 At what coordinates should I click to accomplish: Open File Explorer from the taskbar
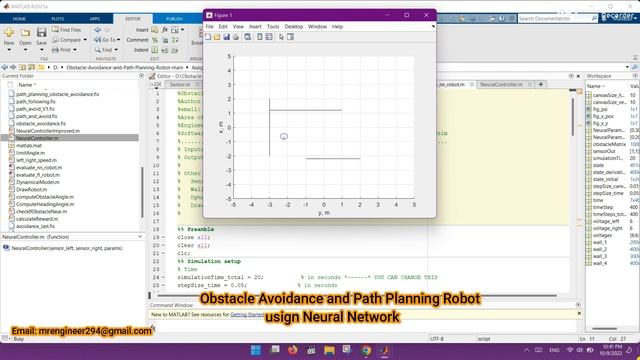point(329,350)
